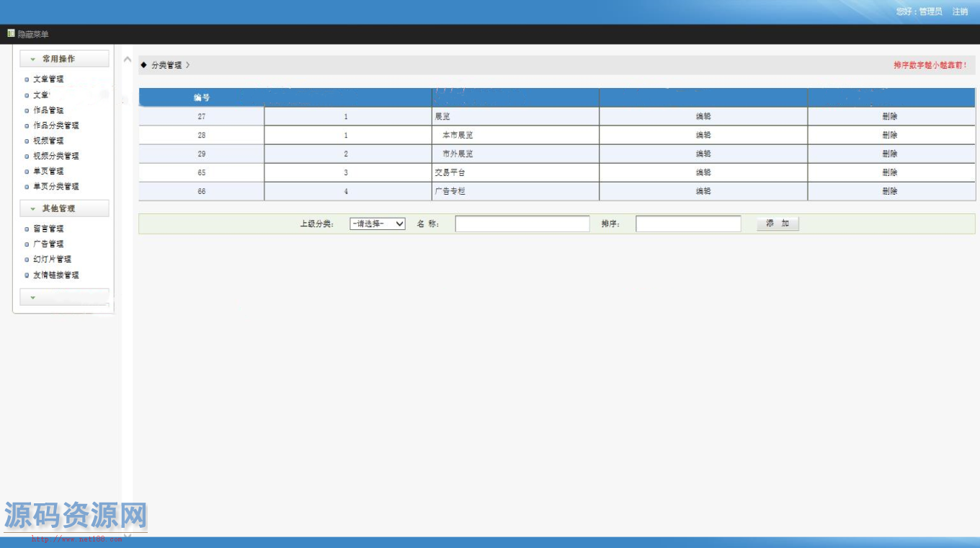Click 注销 to log out

(960, 12)
